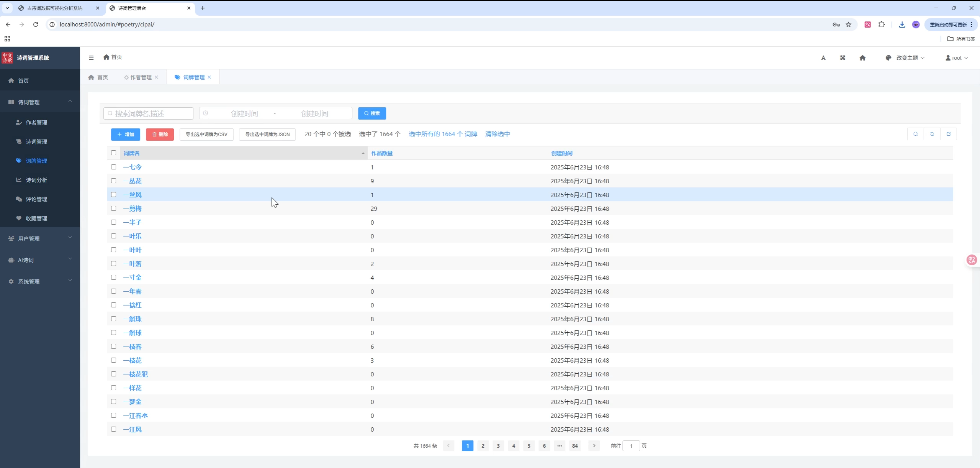Open the root user dropdown

pos(957,58)
